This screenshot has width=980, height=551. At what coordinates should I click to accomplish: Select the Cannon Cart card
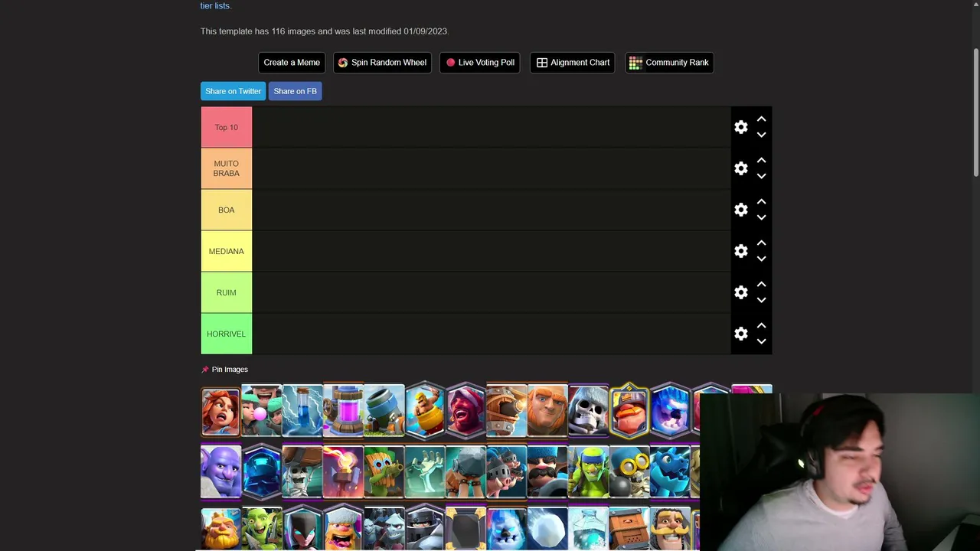(x=506, y=411)
